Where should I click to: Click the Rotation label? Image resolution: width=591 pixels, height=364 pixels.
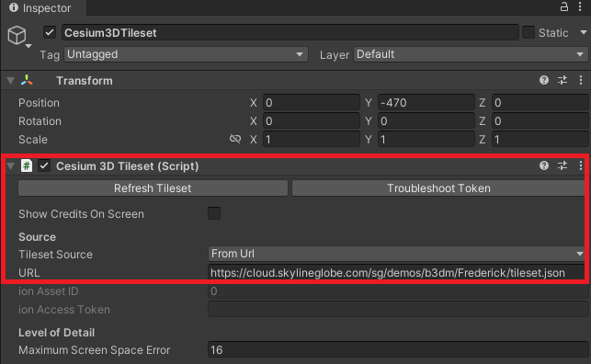click(x=40, y=121)
